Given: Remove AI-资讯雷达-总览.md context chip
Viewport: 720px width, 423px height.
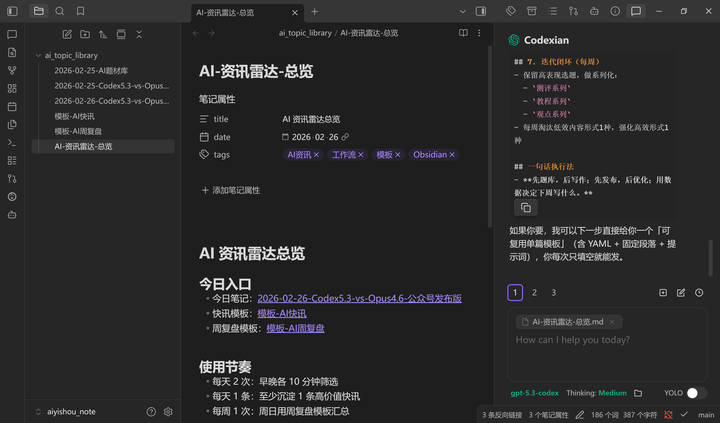Looking at the screenshot, I should tap(612, 322).
